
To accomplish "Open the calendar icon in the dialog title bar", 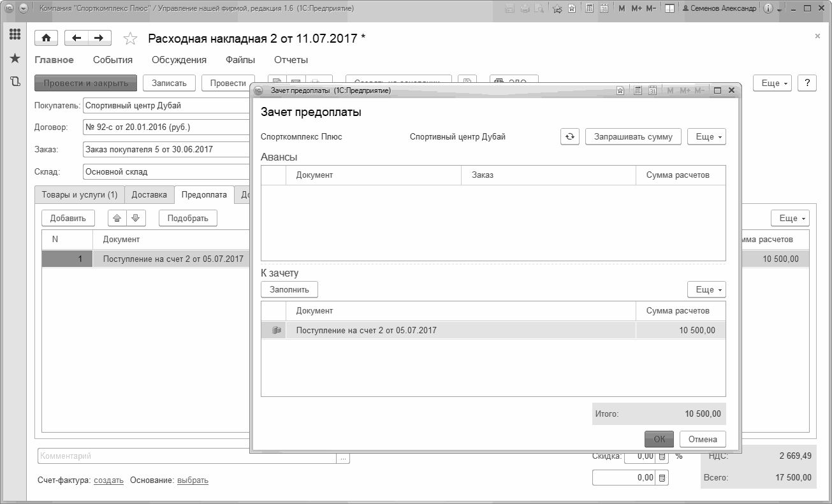I will tap(652, 90).
